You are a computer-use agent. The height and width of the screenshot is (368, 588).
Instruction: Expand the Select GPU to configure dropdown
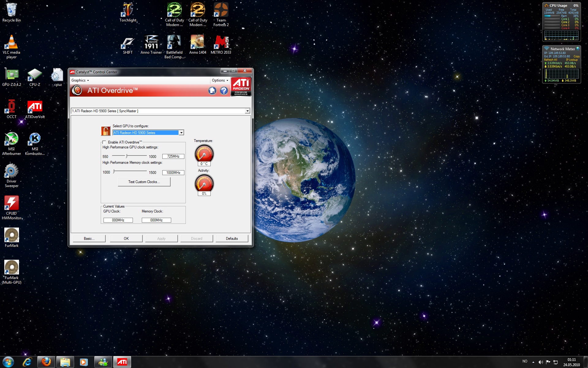click(x=181, y=133)
